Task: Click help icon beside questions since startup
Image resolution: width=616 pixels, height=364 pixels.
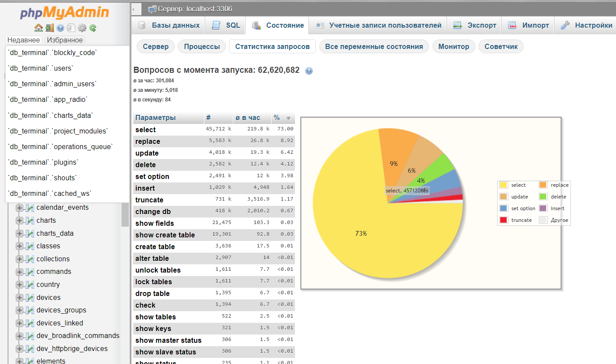Action: 309,71
